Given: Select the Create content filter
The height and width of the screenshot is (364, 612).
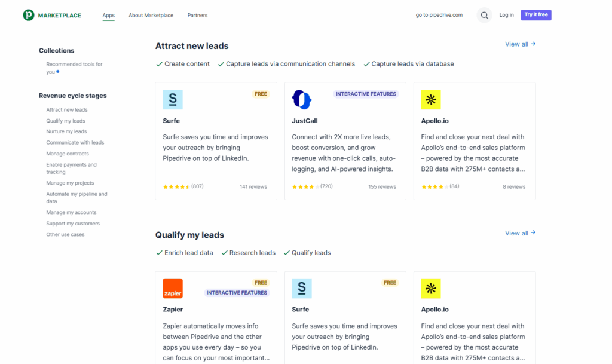Looking at the screenshot, I should pyautogui.click(x=183, y=64).
